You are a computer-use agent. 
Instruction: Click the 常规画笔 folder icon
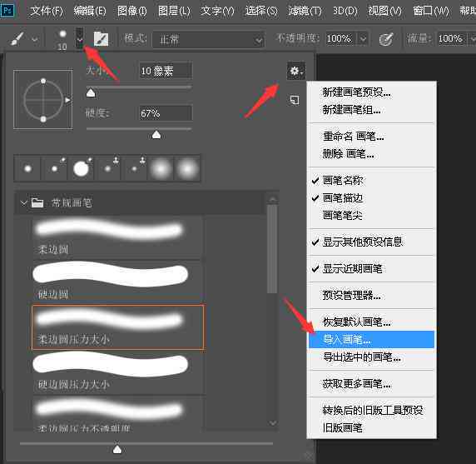[x=37, y=202]
